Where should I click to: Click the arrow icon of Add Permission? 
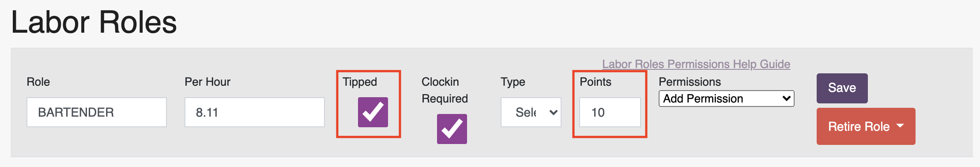click(x=786, y=99)
